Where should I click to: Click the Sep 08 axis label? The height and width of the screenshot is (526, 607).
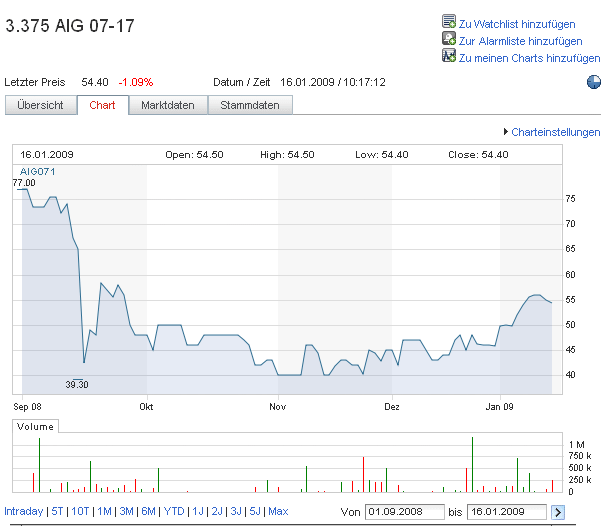pos(27,407)
